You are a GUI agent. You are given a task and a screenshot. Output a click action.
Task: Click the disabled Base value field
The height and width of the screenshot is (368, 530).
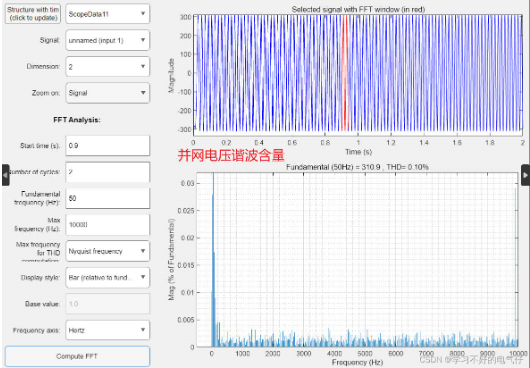107,304
